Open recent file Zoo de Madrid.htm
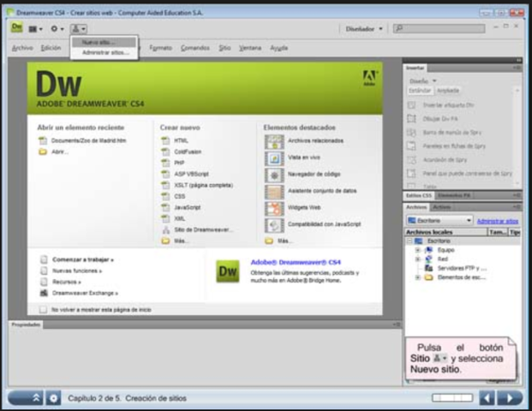532x411 pixels. point(88,140)
